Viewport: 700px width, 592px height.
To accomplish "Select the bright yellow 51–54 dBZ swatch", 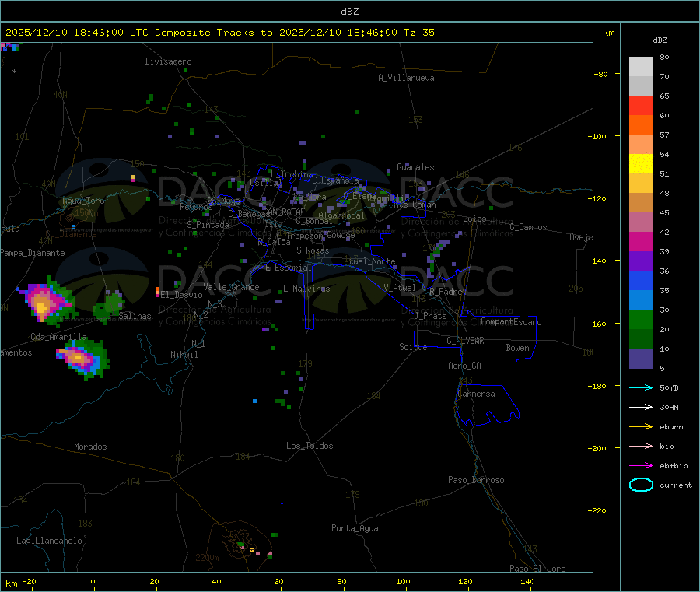I will coord(641,164).
